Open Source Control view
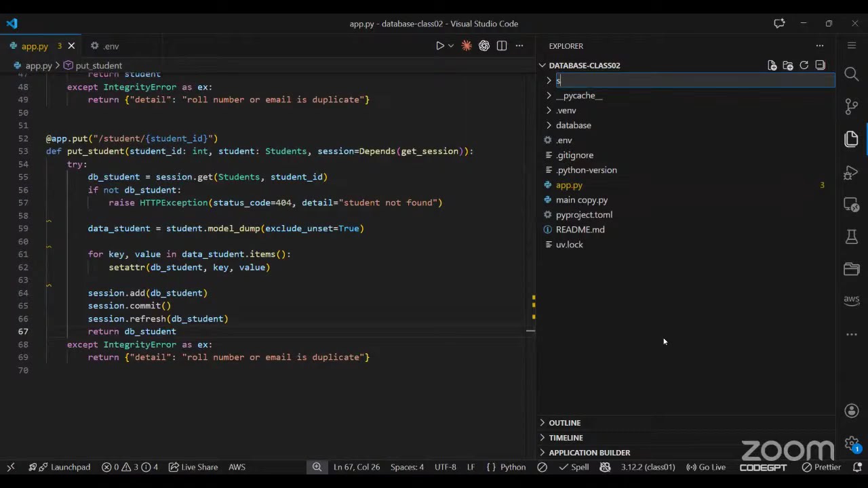Screen dimensions: 868x488 coord(852,106)
